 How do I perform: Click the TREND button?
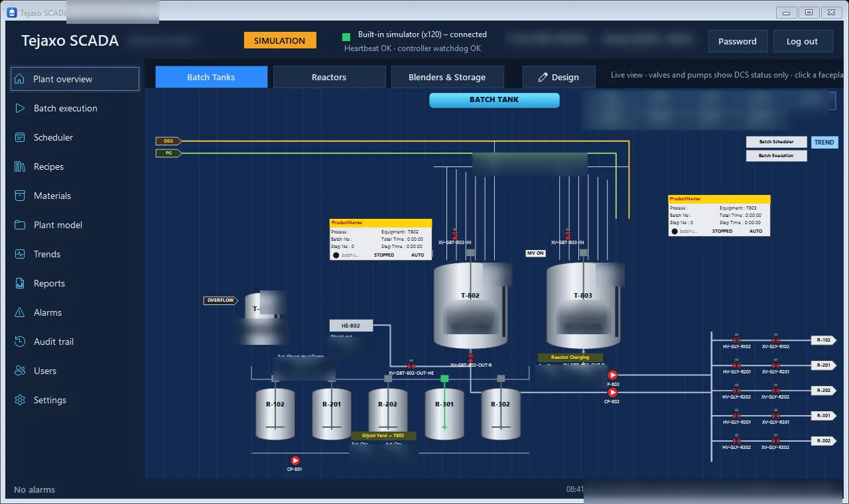point(824,142)
